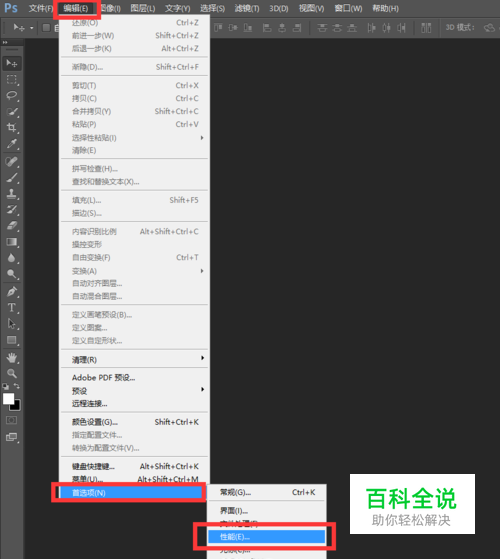Select the Crop tool
This screenshot has width=500, height=559.
click(x=12, y=128)
